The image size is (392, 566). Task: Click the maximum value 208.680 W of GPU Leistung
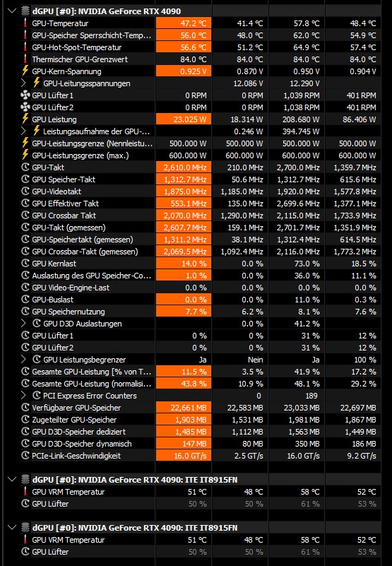(301, 119)
